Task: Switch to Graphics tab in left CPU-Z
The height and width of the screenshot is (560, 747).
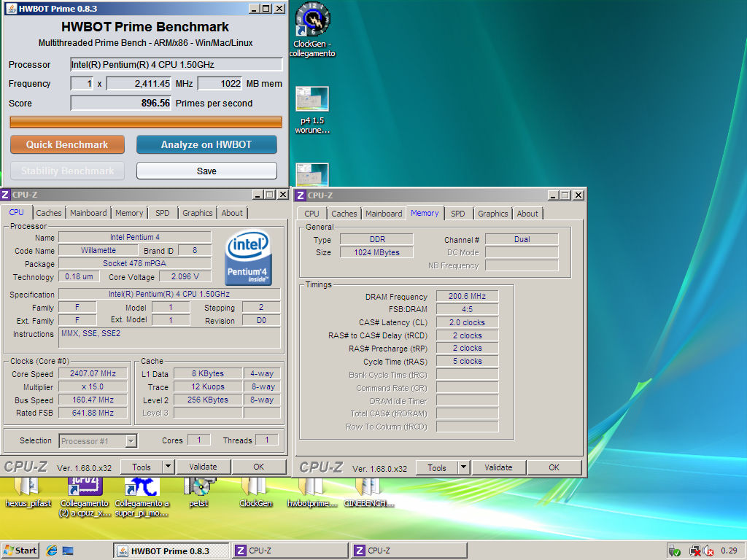Action: tap(197, 213)
